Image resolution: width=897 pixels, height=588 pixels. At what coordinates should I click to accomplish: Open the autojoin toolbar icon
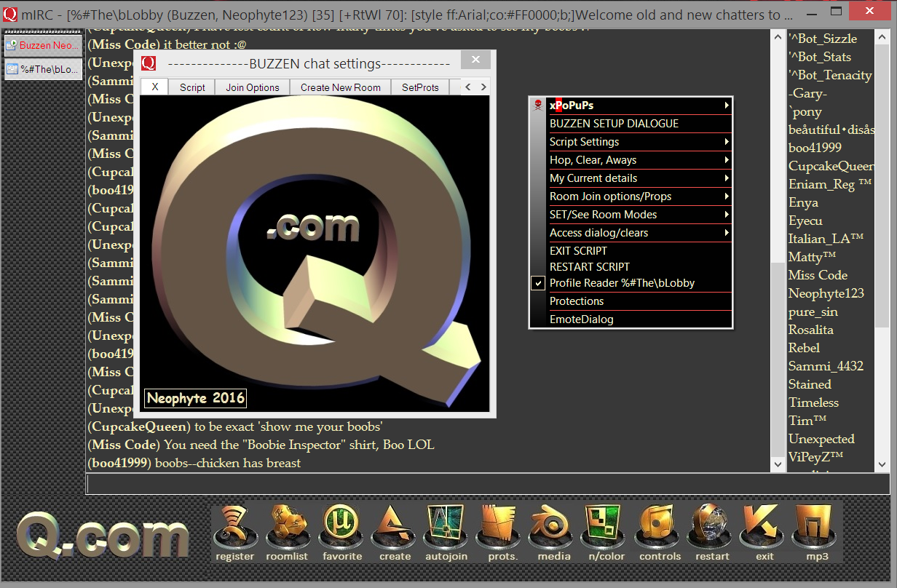[x=447, y=533]
